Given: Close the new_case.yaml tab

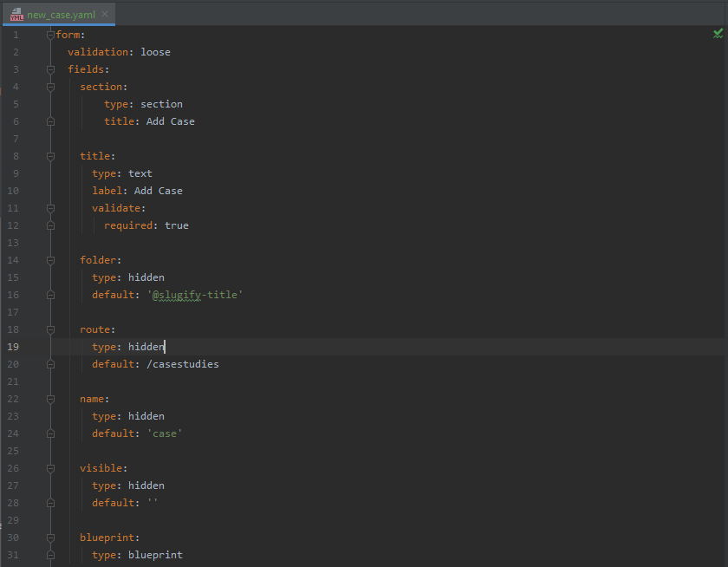Looking at the screenshot, I should [105, 14].
